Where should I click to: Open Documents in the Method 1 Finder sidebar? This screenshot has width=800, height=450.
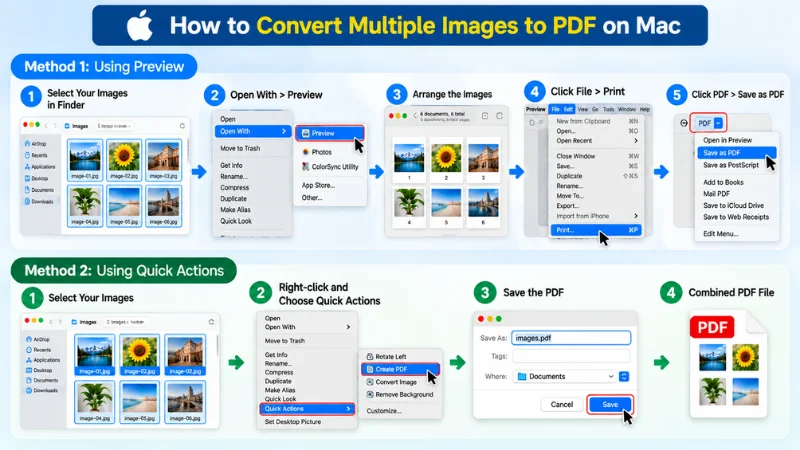[x=39, y=190]
